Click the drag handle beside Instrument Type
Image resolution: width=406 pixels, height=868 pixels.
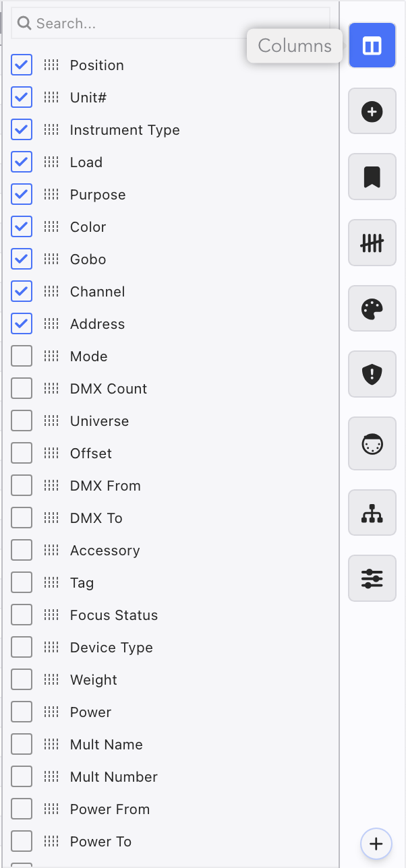(51, 129)
